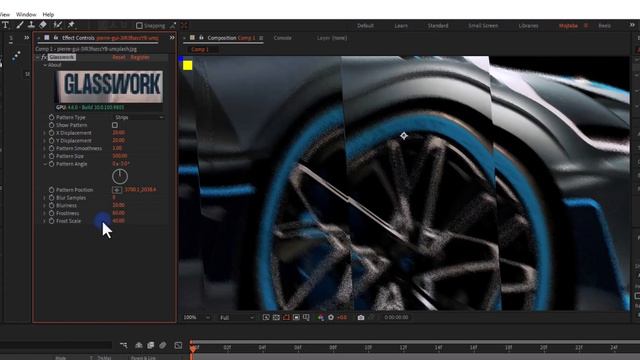
Task: Click the graph editor icon in timeline
Action: [x=178, y=345]
